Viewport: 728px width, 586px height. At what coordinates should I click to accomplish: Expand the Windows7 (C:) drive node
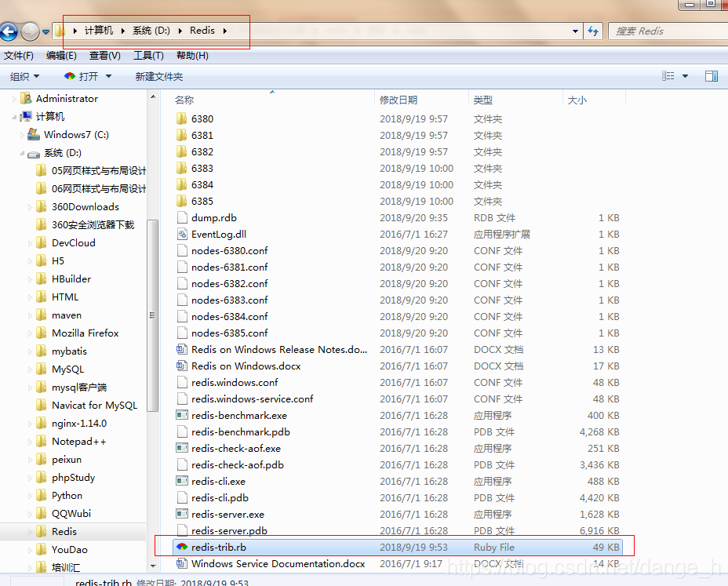pyautogui.click(x=22, y=135)
